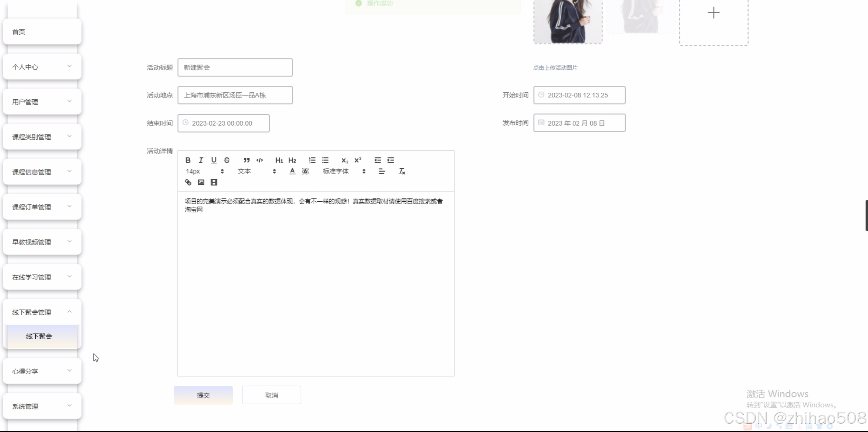Pick text color with the A icon
The width and height of the screenshot is (868, 432).
click(292, 171)
